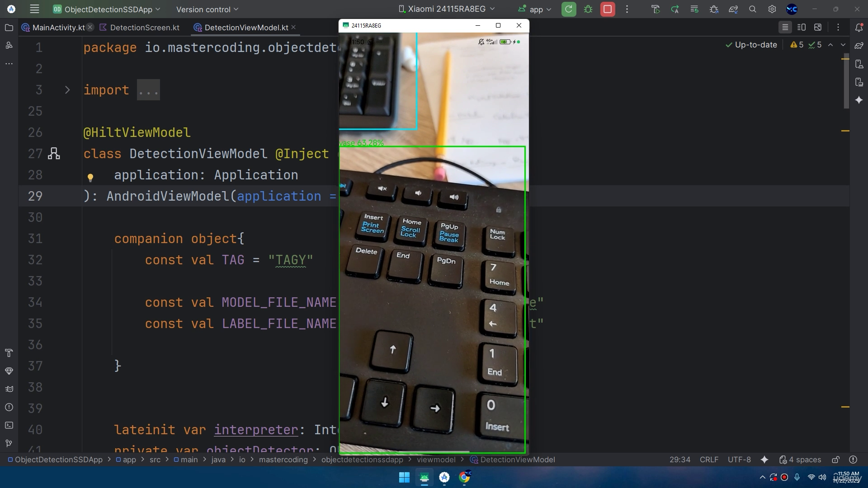Screen dimensions: 868x488
Task: Click the UTF-8 encoding indicator
Action: 739,460
